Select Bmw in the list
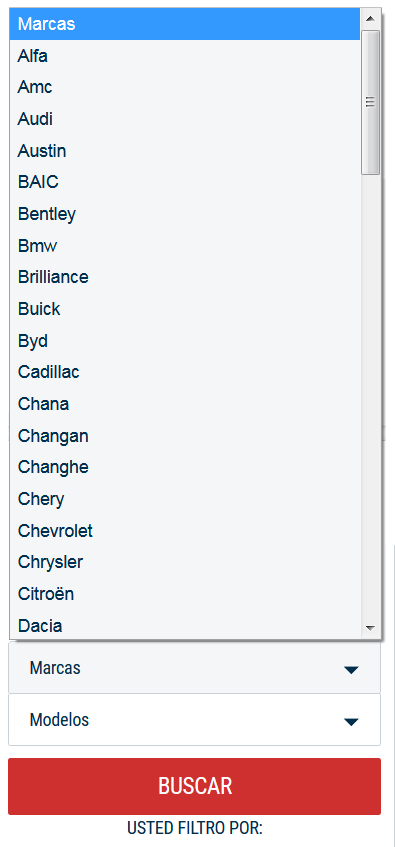 coord(185,246)
